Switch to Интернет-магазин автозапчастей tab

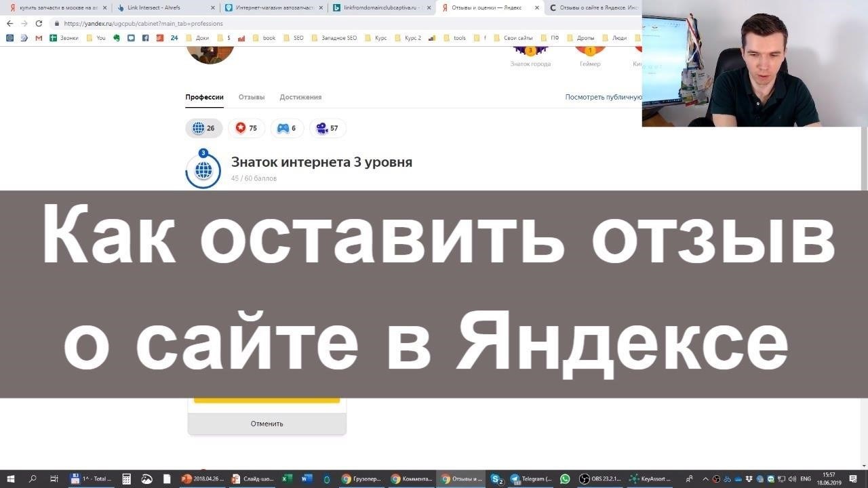tap(274, 8)
